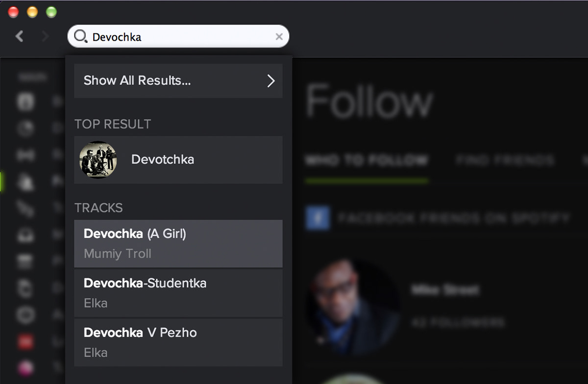Click the magnifying glass search icon
This screenshot has height=384, width=588.
(x=80, y=36)
